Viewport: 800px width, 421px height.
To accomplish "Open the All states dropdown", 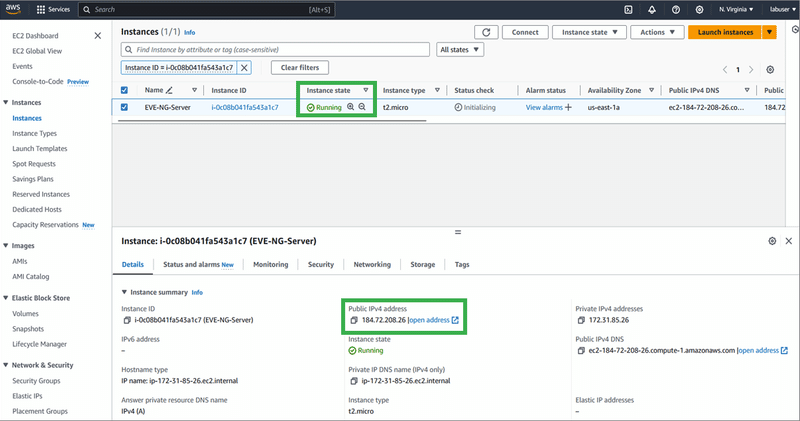I will [460, 49].
